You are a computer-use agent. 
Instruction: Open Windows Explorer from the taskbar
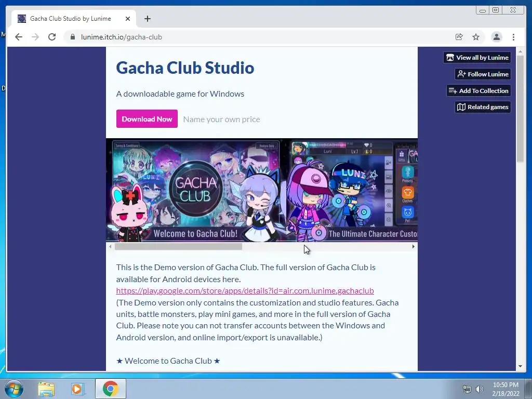46,389
